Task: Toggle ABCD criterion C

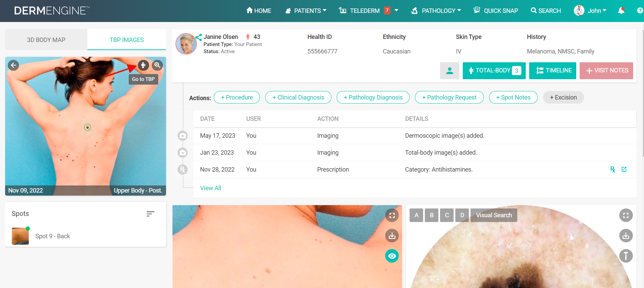Action: [x=447, y=215]
